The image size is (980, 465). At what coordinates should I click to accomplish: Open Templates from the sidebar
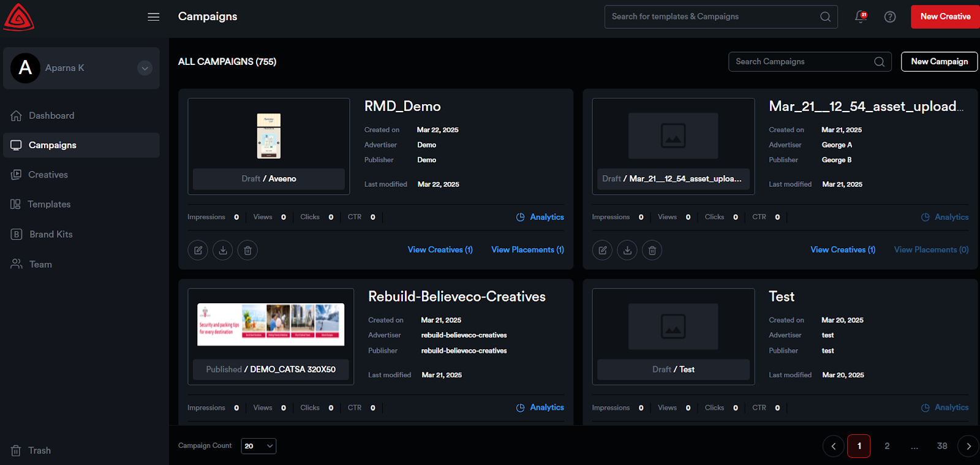tap(49, 204)
